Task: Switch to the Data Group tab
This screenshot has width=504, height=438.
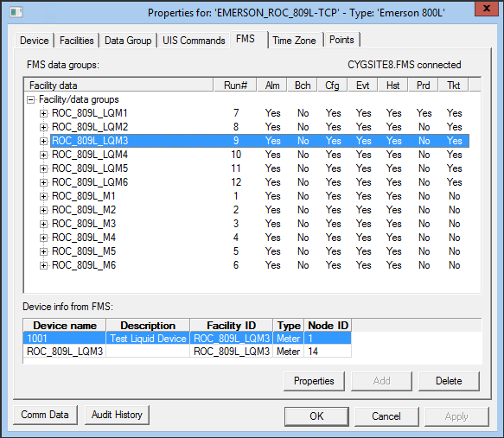Action: point(128,41)
